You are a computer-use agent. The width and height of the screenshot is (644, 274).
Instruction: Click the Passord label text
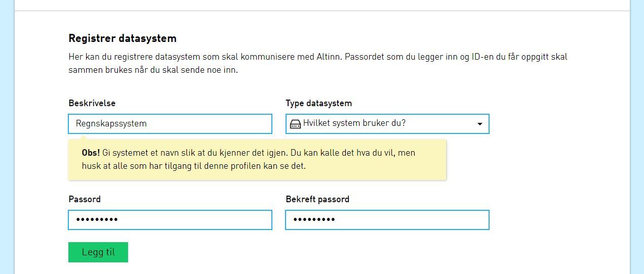click(85, 199)
